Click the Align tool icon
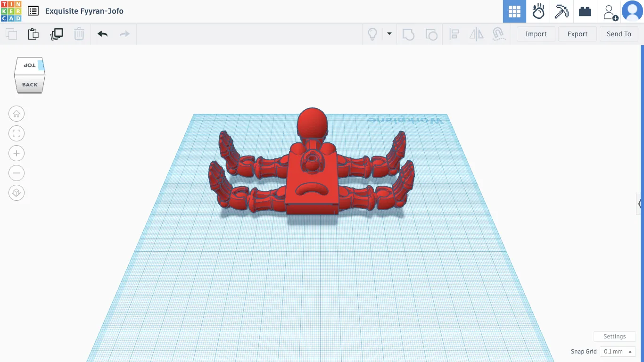 454,34
